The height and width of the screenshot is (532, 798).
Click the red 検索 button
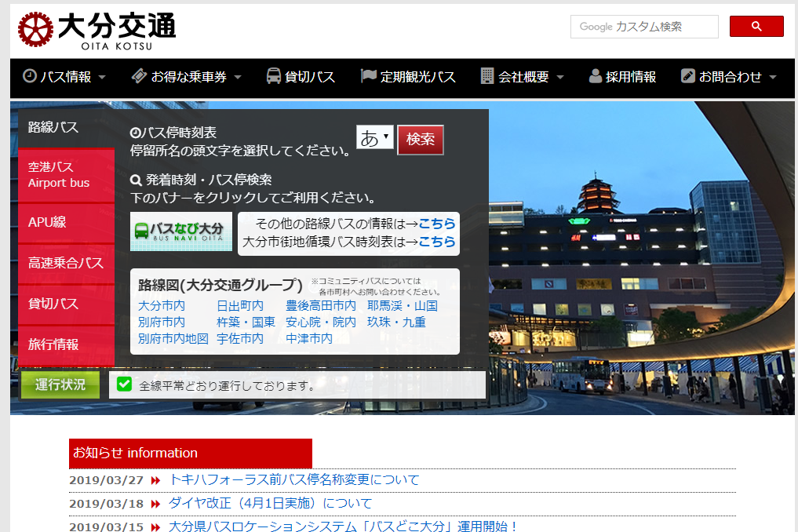coord(421,140)
